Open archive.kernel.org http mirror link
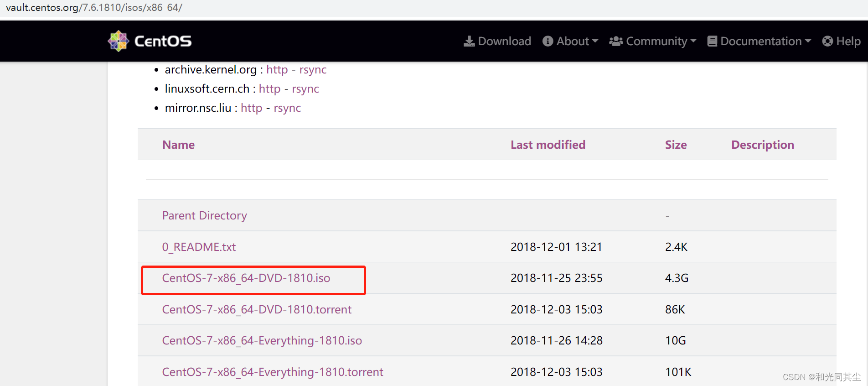This screenshot has width=868, height=386. (277, 70)
